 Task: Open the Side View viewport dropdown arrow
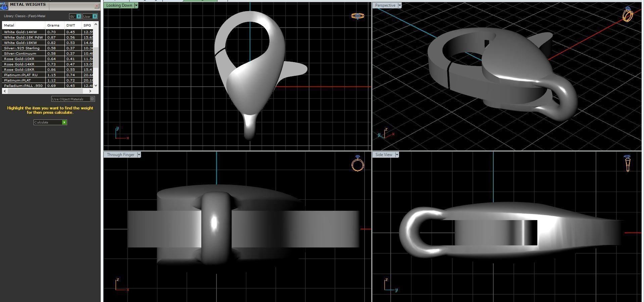(397, 155)
